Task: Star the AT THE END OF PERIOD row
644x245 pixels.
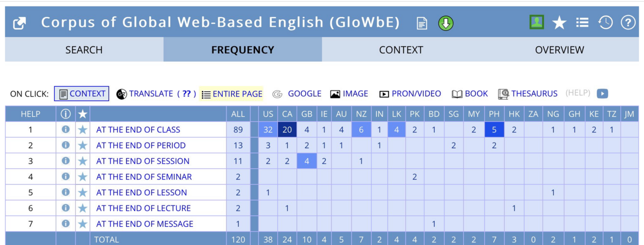Action: (x=83, y=145)
